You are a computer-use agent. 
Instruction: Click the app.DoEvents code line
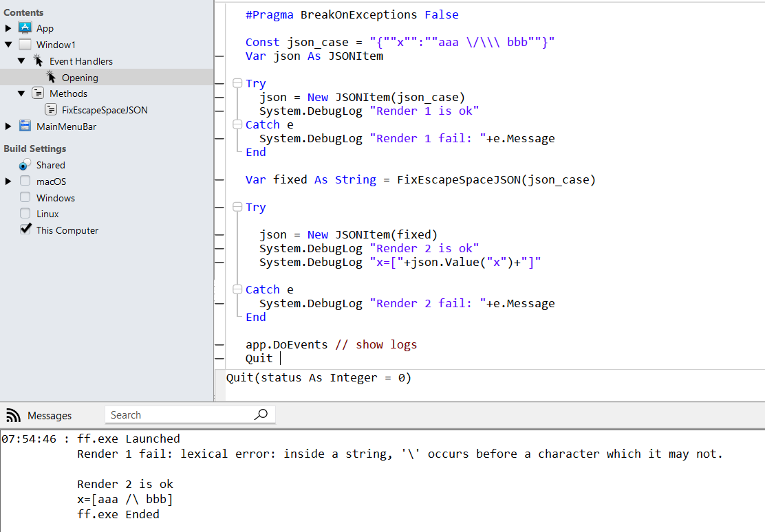(332, 345)
